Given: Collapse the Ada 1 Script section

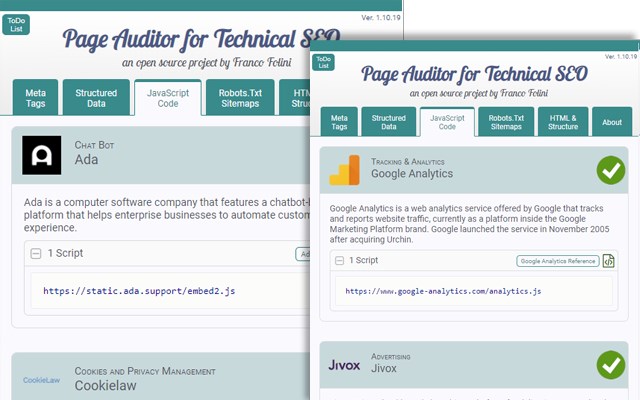Looking at the screenshot, I should click(x=36, y=253).
